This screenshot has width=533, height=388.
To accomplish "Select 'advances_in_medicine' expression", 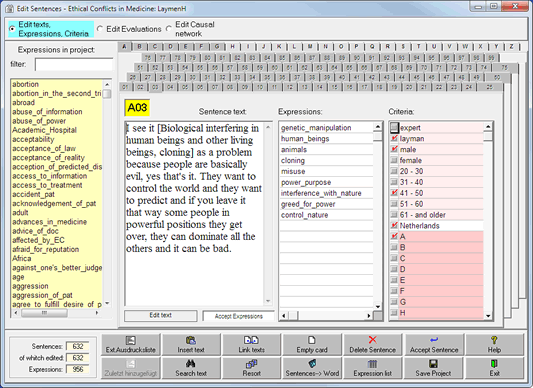I will (49, 222).
